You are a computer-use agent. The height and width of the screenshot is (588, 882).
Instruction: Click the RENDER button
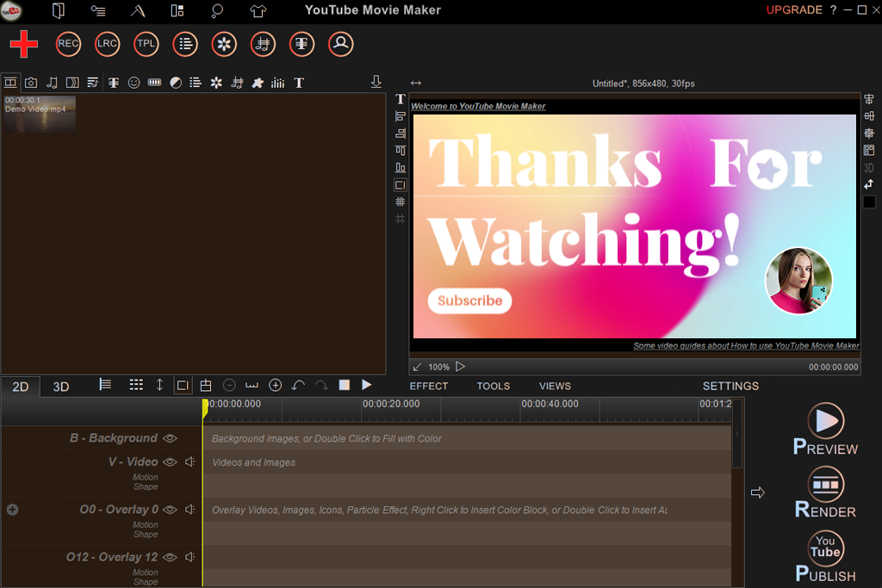(825, 492)
